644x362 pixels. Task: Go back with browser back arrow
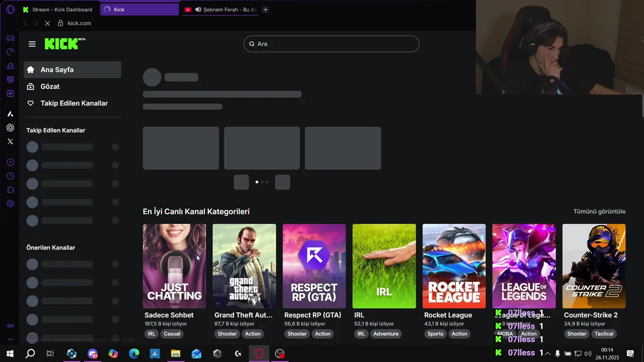pos(25,23)
